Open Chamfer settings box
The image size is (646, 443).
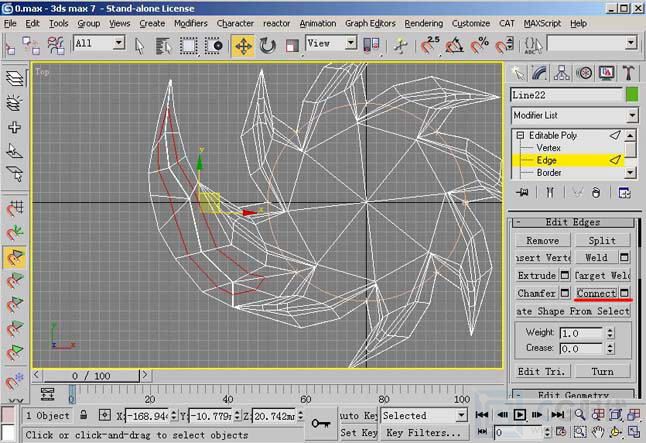pyautogui.click(x=565, y=293)
